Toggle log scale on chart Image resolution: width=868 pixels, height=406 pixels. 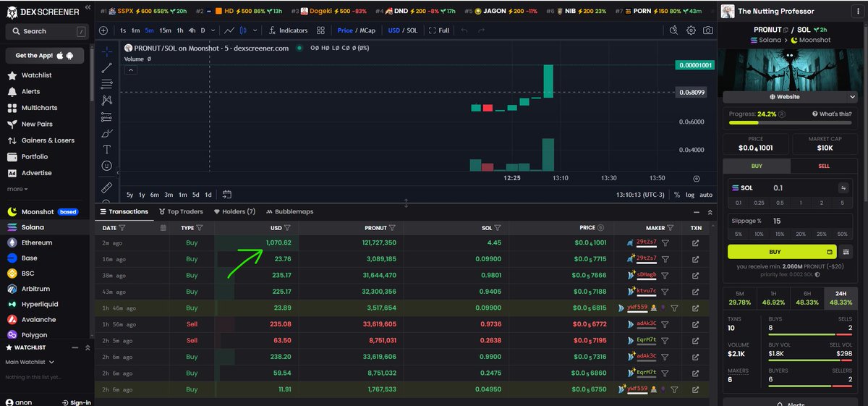point(690,195)
